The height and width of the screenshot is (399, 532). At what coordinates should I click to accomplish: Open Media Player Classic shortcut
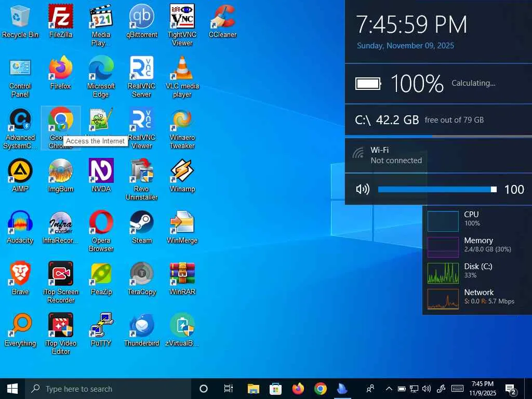[x=101, y=25]
